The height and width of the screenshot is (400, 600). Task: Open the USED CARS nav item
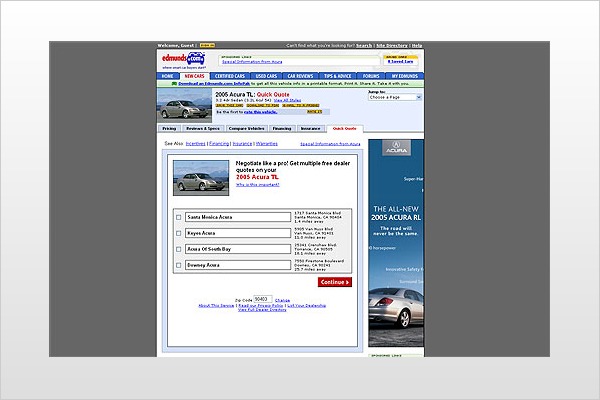[266, 76]
